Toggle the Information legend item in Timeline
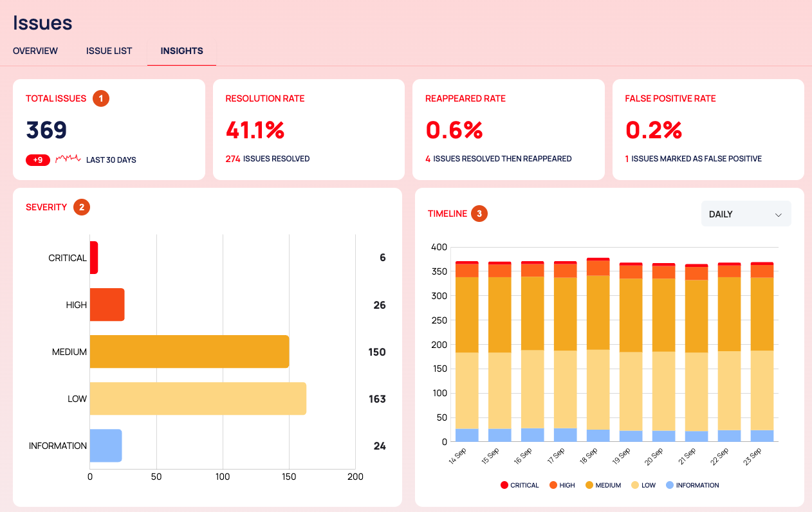This screenshot has height=512, width=812. pyautogui.click(x=692, y=485)
